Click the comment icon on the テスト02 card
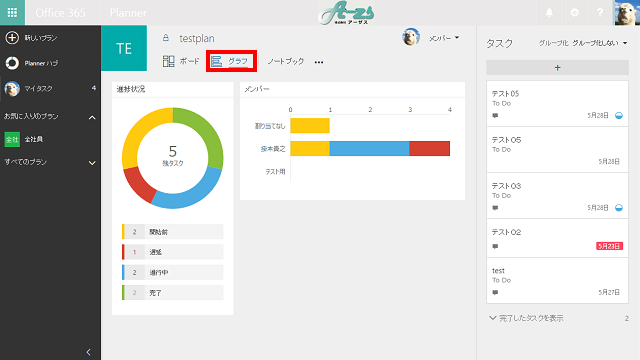The image size is (640, 360). pos(495,247)
